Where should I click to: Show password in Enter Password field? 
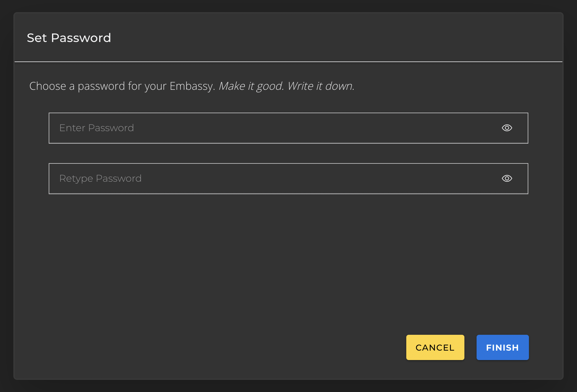(x=507, y=128)
